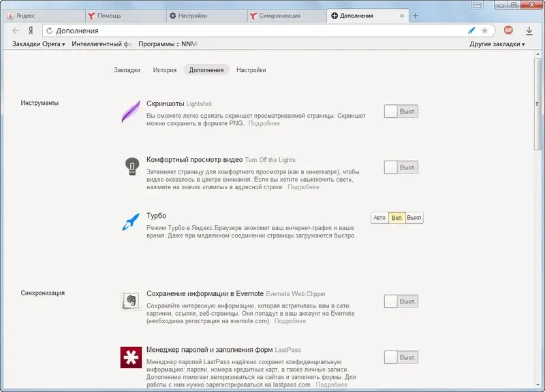The image size is (545, 392).
Task: Set Турбо mode to Вкл.
Action: pyautogui.click(x=397, y=218)
